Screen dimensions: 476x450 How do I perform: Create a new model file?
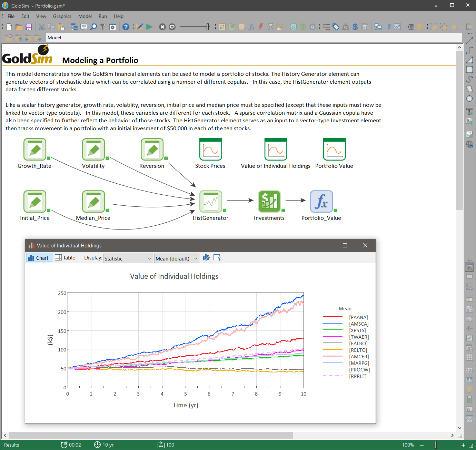coord(9,27)
